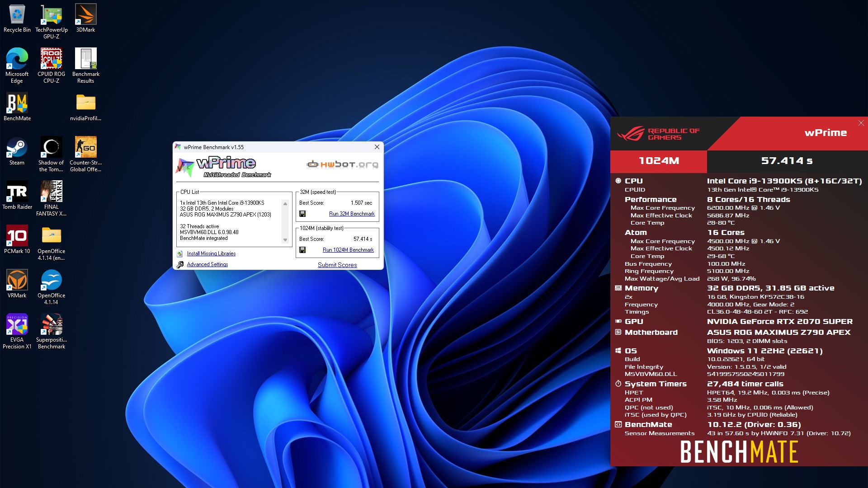This screenshot has width=868, height=488.
Task: Click '6200.00 MHz @ 1.46 V' frequency value
Action: [743, 208]
